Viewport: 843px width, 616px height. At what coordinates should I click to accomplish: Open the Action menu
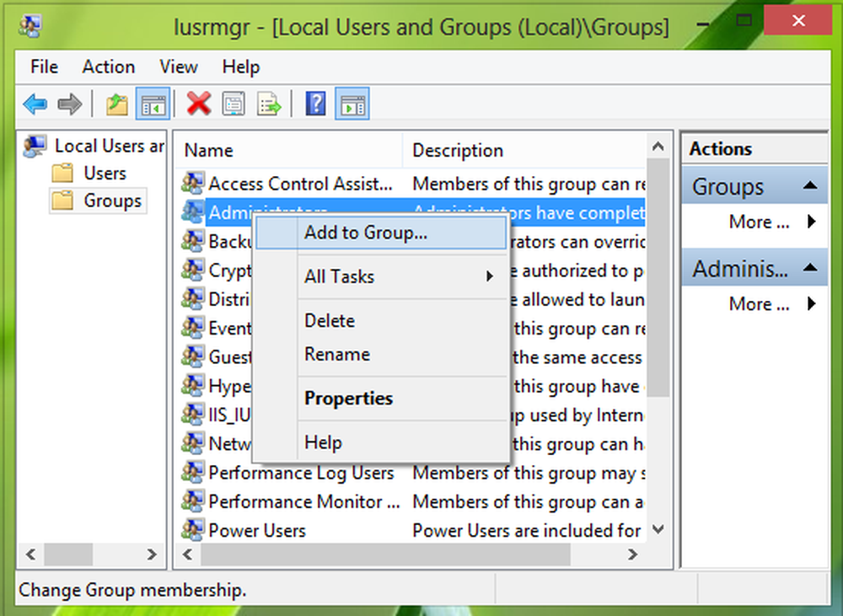[108, 67]
